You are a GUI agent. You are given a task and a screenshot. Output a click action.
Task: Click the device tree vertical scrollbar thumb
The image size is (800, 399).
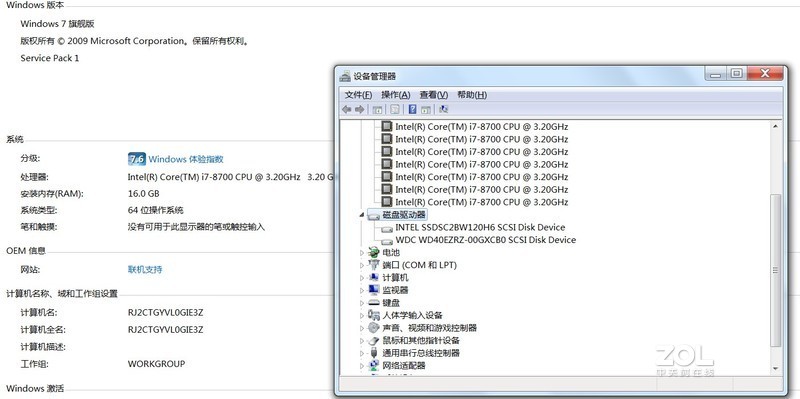point(776,270)
